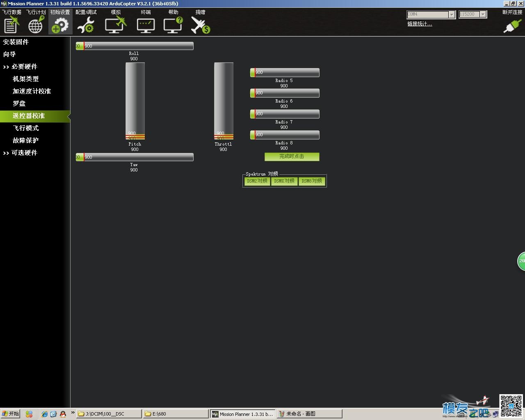
Task: Click the 捐赠 donate airplane icon
Action: [x=200, y=25]
